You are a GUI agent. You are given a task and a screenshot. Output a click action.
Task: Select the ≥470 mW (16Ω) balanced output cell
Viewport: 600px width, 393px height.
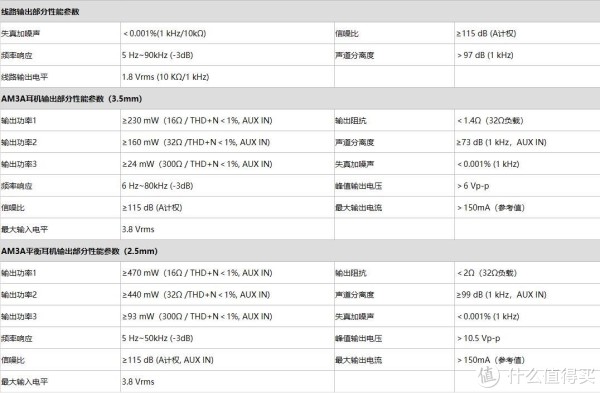click(x=197, y=273)
